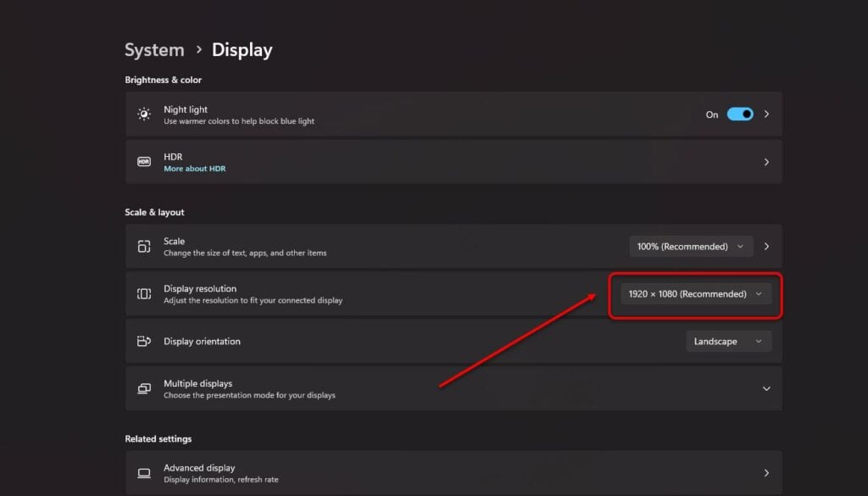This screenshot has width=868, height=496.
Task: Click the Advanced display icon
Action: [142, 472]
